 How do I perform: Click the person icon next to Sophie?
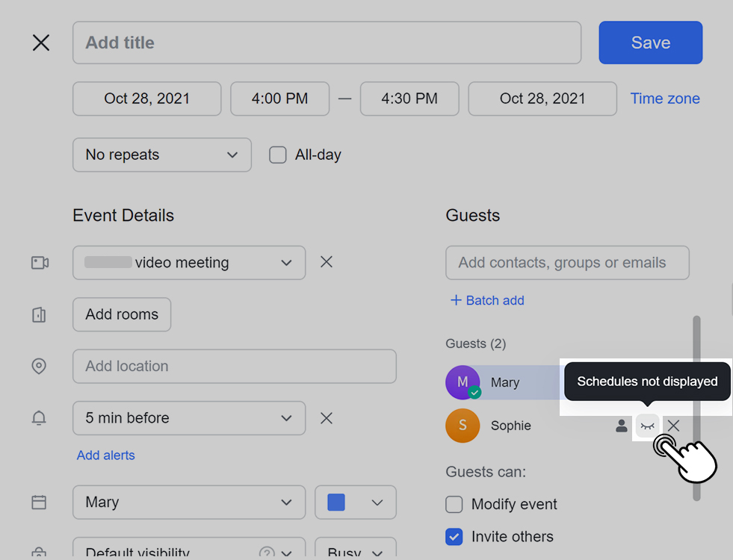pos(621,426)
